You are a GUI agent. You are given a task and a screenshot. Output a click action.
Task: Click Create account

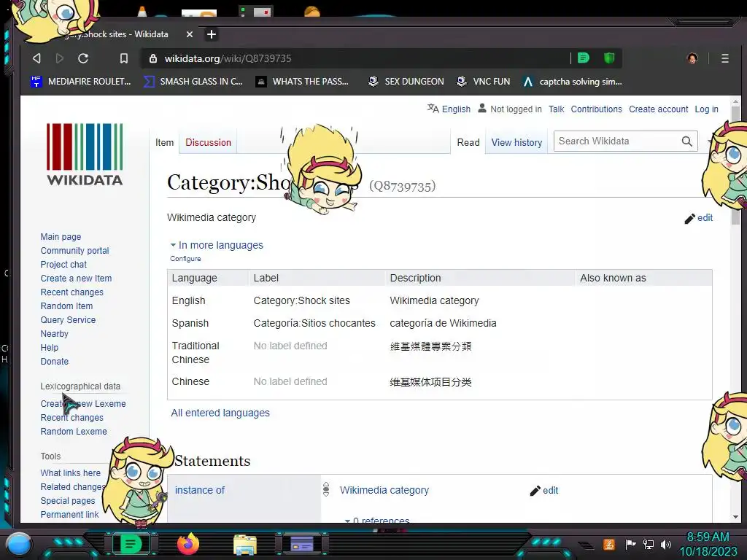[659, 109]
